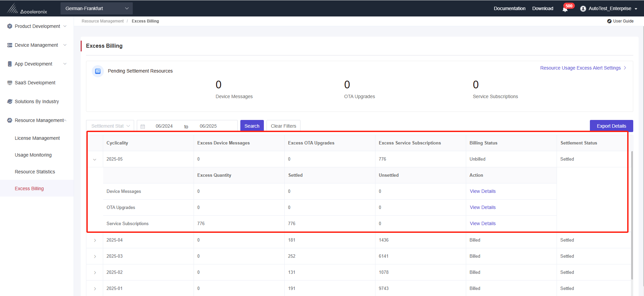Open SaaS Development menu item

[x=35, y=83]
